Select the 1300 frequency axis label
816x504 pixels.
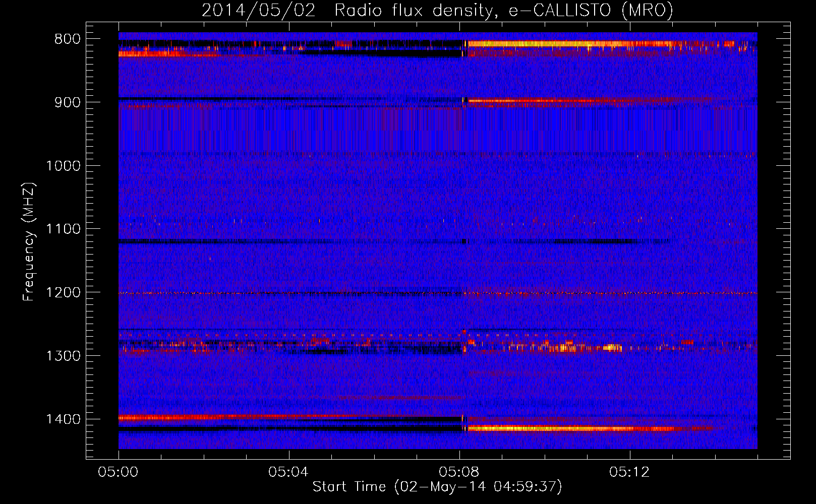click(63, 356)
